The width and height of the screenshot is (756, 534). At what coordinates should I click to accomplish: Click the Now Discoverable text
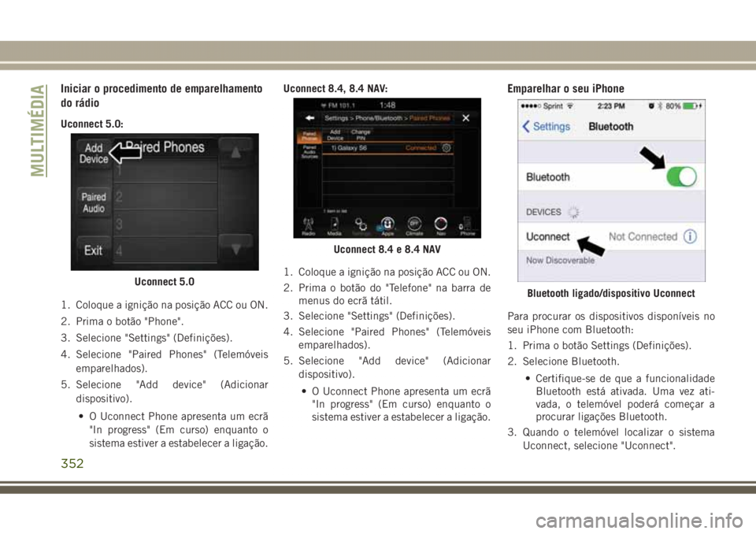(x=560, y=260)
